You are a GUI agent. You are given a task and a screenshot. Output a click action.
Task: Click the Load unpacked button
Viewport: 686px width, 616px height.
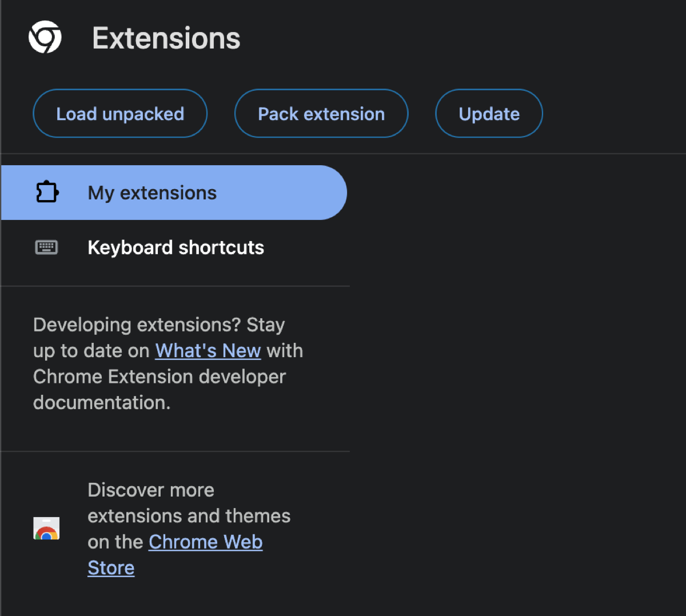(x=120, y=113)
